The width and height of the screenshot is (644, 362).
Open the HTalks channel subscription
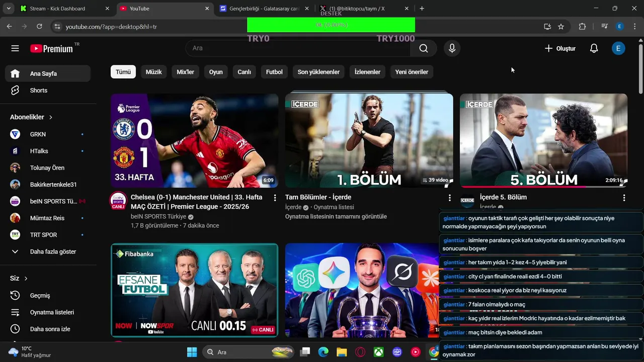tap(48, 151)
